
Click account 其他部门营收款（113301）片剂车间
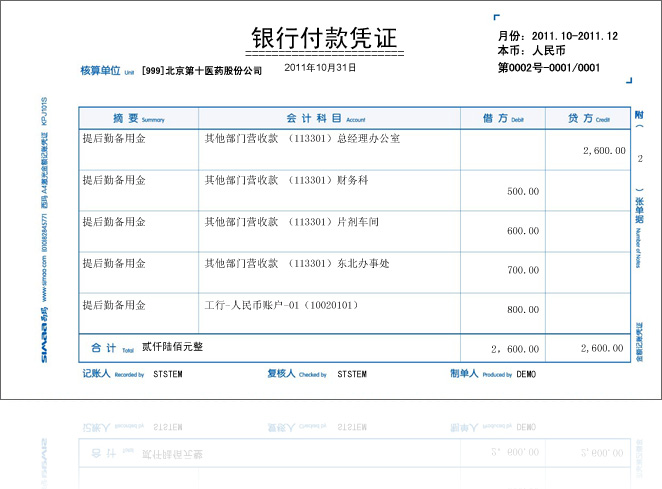[292, 222]
